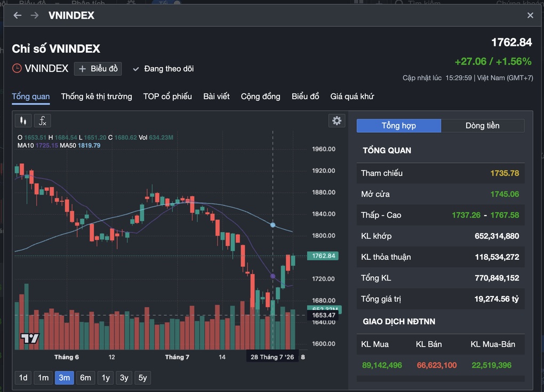Click the MA10 legend value 1725.15

pyautogui.click(x=47, y=146)
